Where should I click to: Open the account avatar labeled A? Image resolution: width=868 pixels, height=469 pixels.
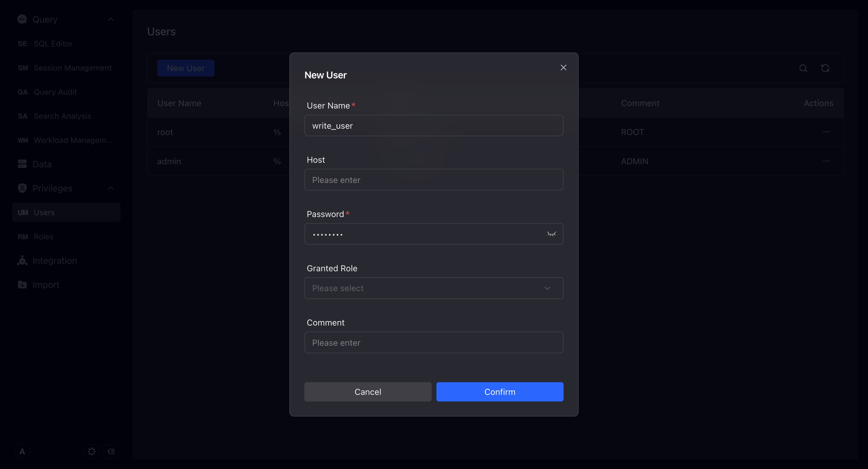22,452
